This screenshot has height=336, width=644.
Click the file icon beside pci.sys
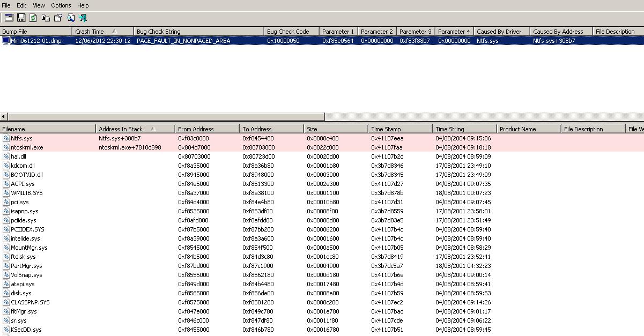tap(6, 202)
